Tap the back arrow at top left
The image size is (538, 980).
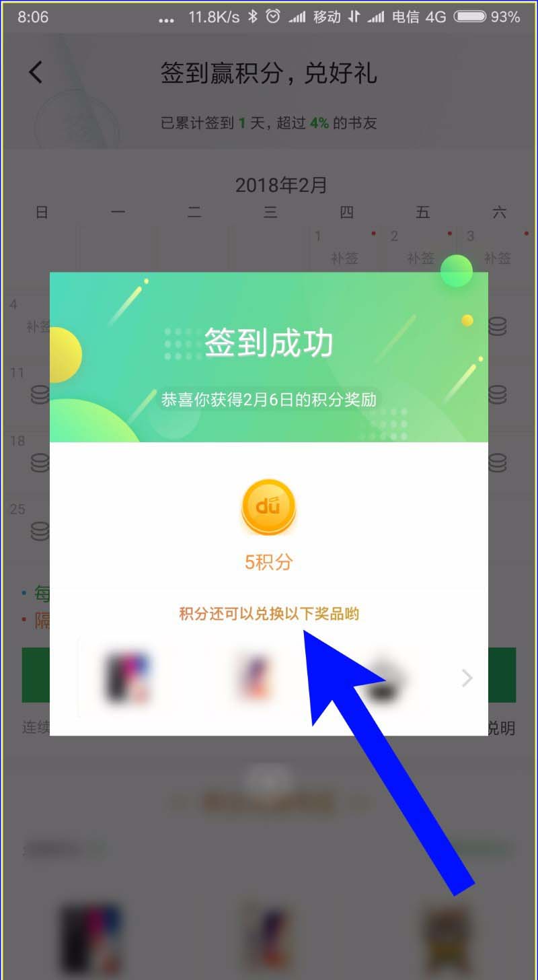coord(36,72)
